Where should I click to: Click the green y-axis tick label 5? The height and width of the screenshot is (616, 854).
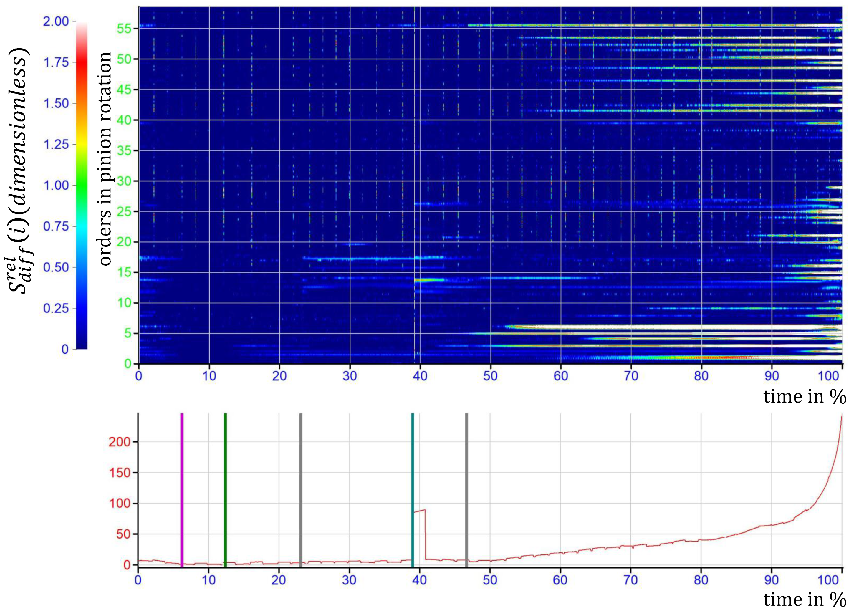click(x=128, y=334)
